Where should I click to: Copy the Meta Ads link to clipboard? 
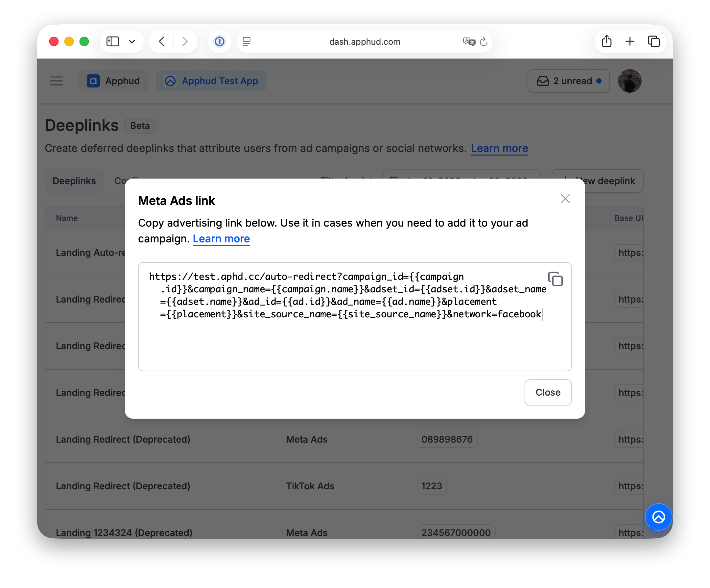[x=555, y=279]
